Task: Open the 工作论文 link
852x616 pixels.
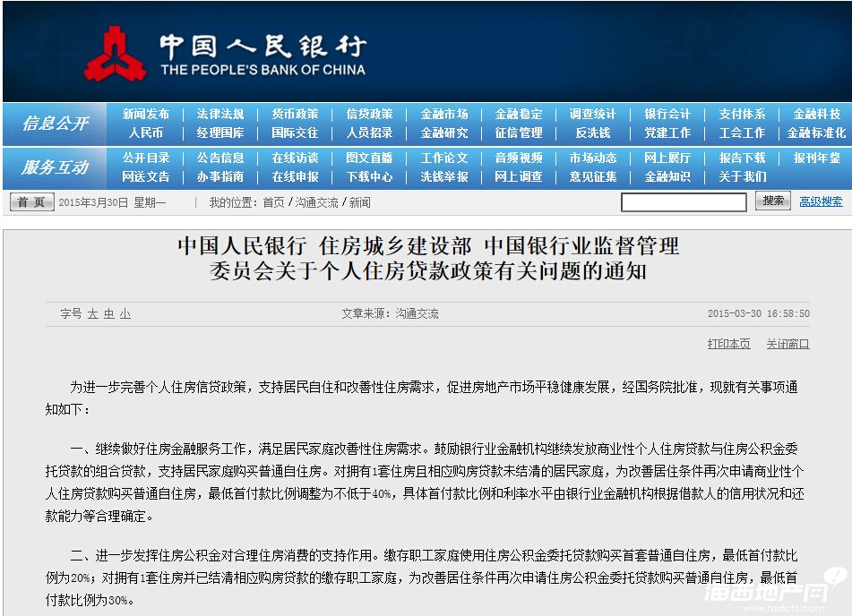Action: coord(444,158)
